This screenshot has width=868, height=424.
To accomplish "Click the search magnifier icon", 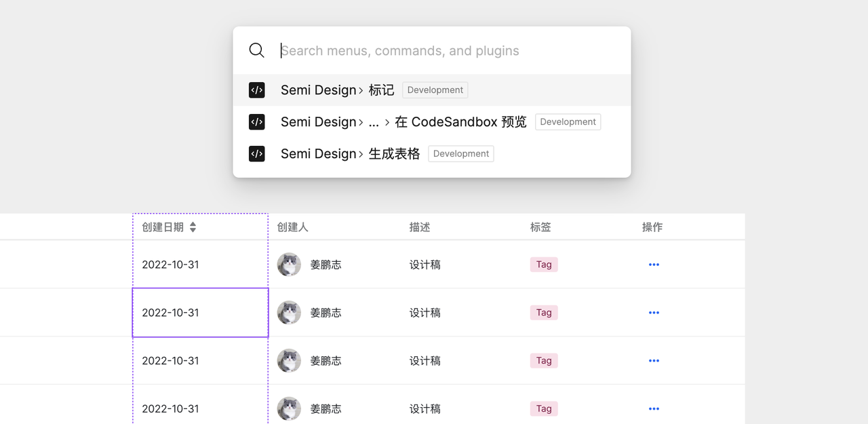I will 256,50.
